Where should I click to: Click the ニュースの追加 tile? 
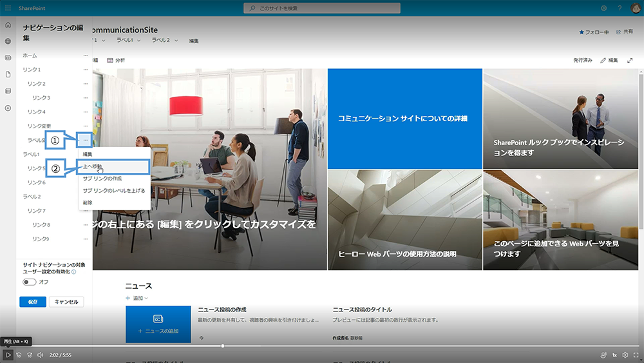tap(158, 324)
